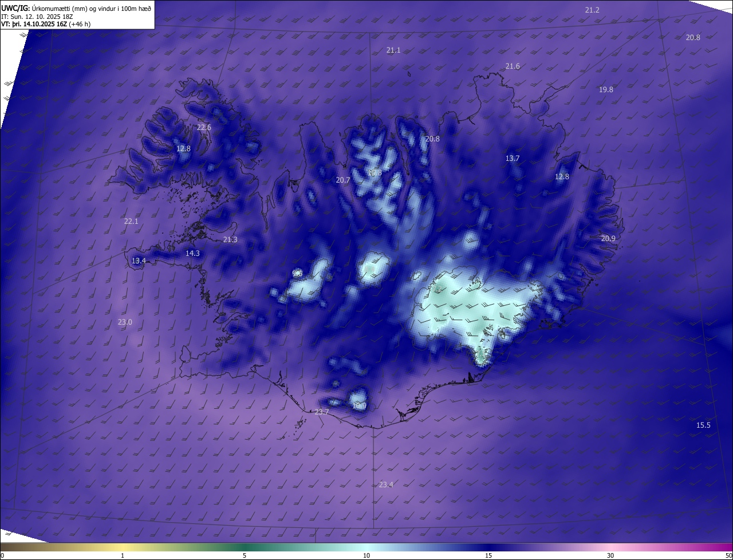Screen dimensions: 733x560
Task: Click the 15.5 value in the southeast ocean
Action: click(703, 425)
